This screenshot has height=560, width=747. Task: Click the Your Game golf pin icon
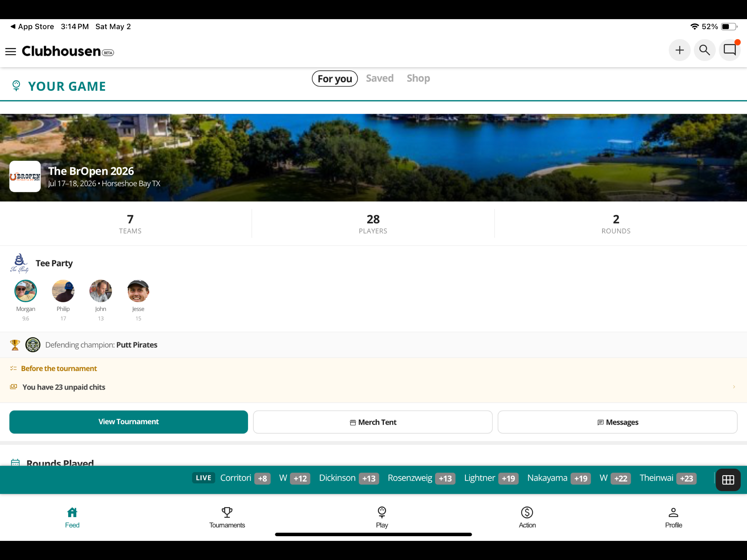tap(16, 86)
